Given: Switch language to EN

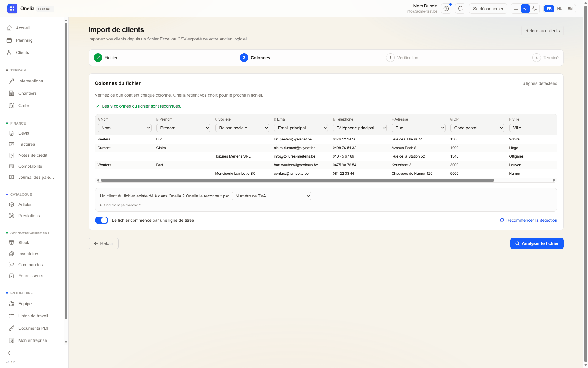Looking at the screenshot, I should (x=570, y=9).
